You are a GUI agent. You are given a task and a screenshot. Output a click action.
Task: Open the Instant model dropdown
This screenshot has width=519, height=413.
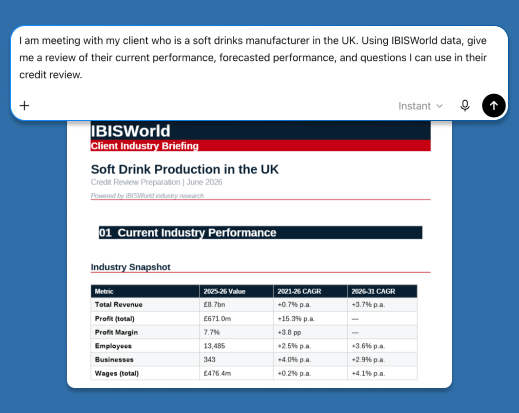point(420,106)
